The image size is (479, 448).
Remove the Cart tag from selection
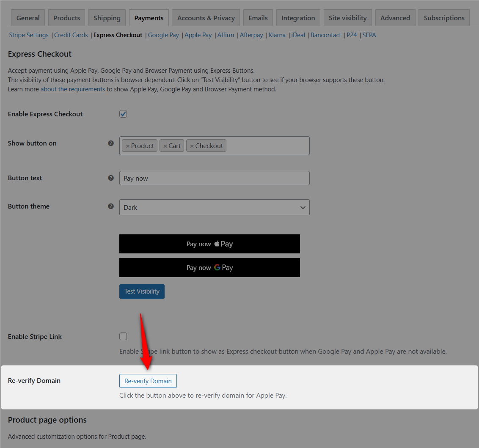(x=165, y=146)
